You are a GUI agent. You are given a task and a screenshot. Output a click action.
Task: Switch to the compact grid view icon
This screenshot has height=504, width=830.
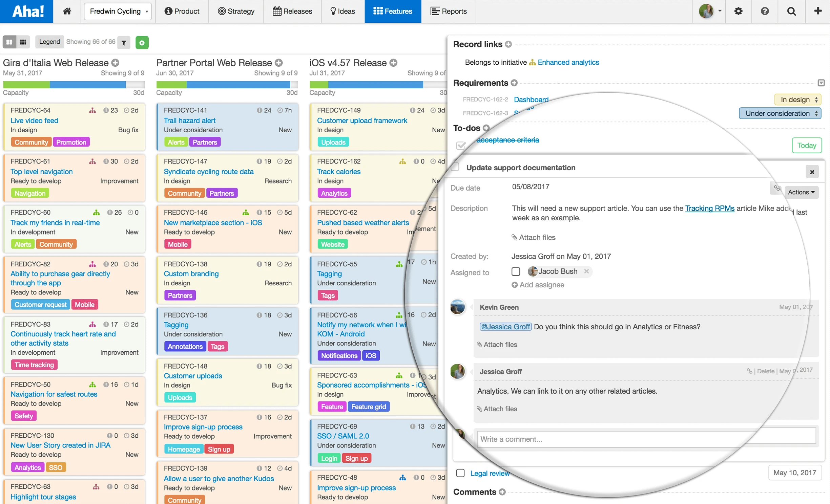(23, 42)
